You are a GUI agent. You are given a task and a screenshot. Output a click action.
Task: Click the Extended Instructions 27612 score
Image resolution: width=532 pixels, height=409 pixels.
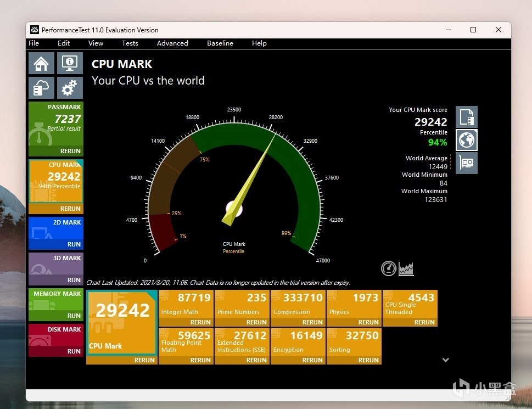pos(250,335)
